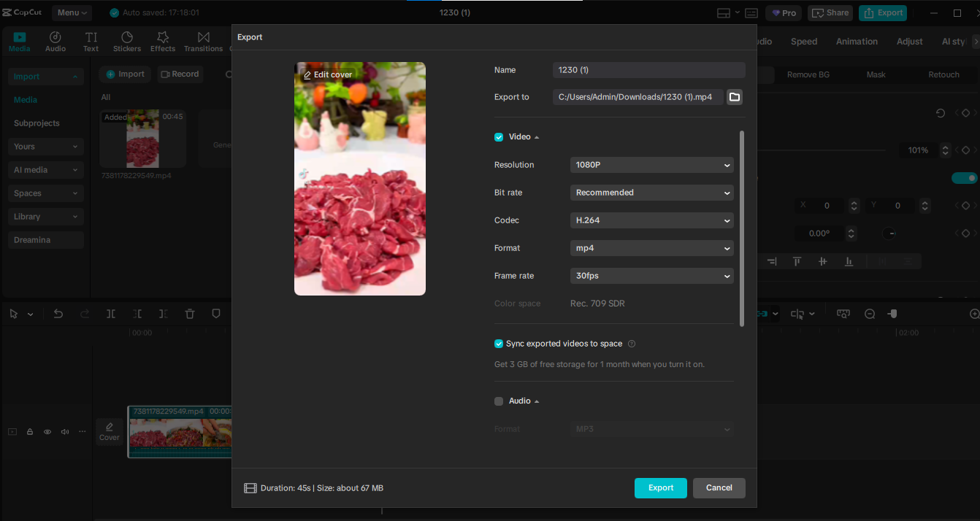The width and height of the screenshot is (980, 521).
Task: Click the info icon next to Sync exported videos
Action: coord(632,344)
